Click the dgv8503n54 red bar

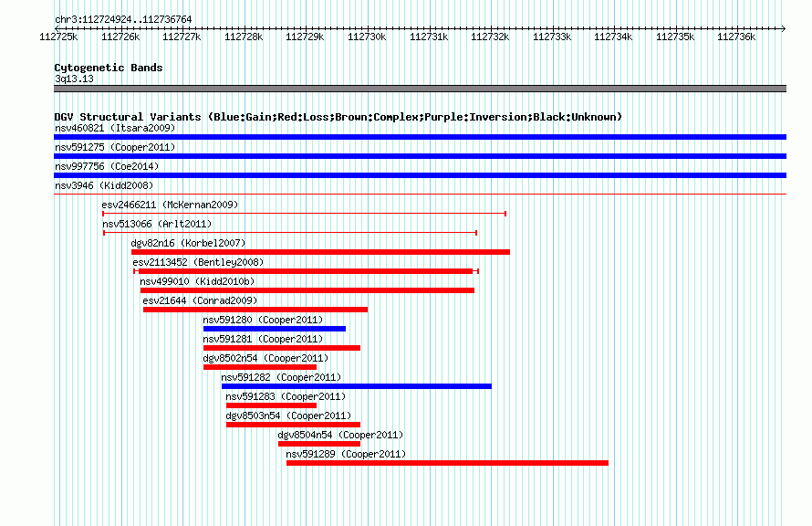293,425
